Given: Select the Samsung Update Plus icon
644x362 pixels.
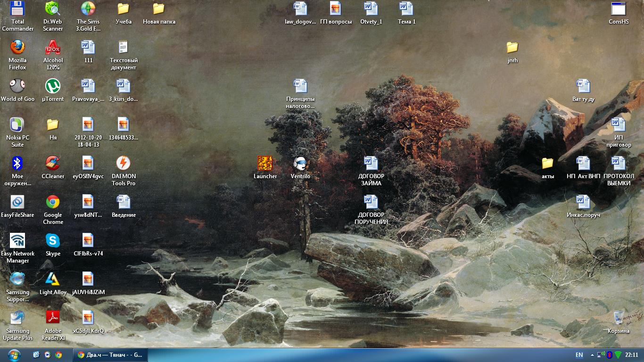Looking at the screenshot, I should pyautogui.click(x=17, y=325).
